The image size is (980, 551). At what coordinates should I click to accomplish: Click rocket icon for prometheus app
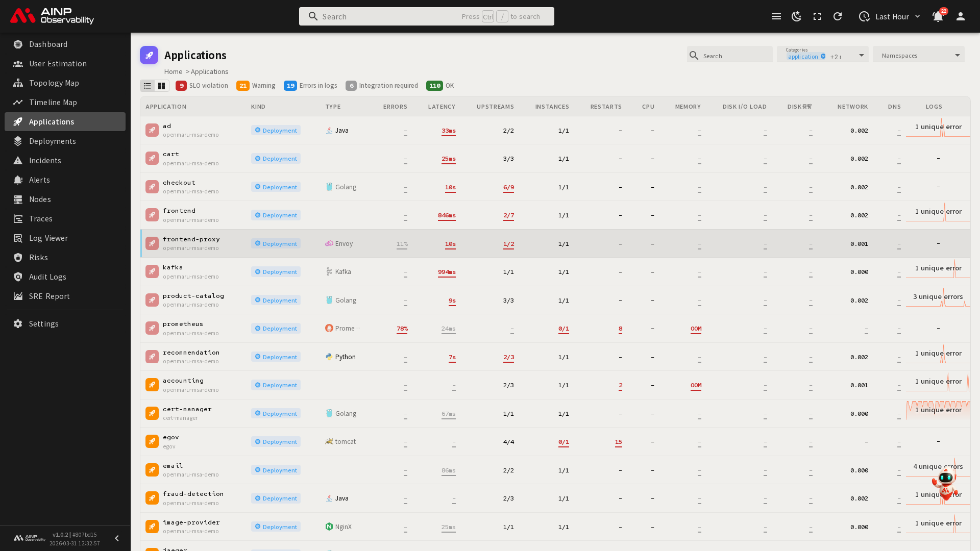pyautogui.click(x=152, y=328)
